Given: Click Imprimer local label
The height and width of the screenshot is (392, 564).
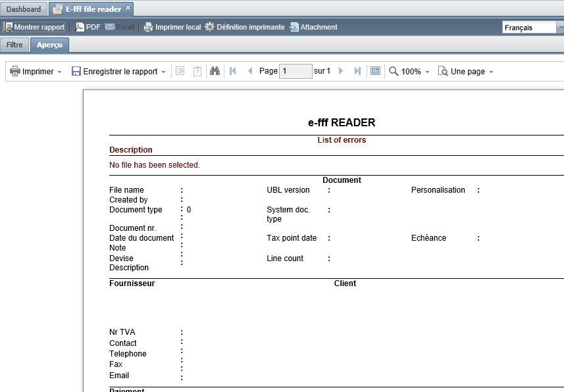Looking at the screenshot, I should [x=178, y=27].
